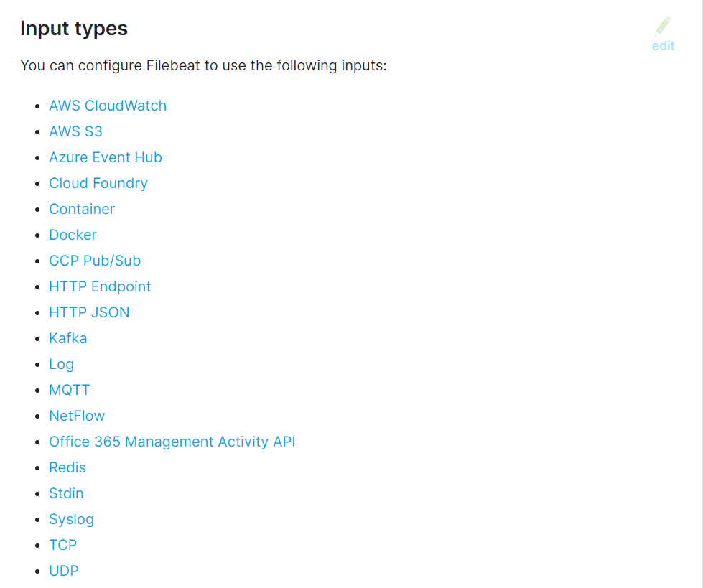Open the AWS S3 input link
Screen dimensions: 703x588
[75, 131]
